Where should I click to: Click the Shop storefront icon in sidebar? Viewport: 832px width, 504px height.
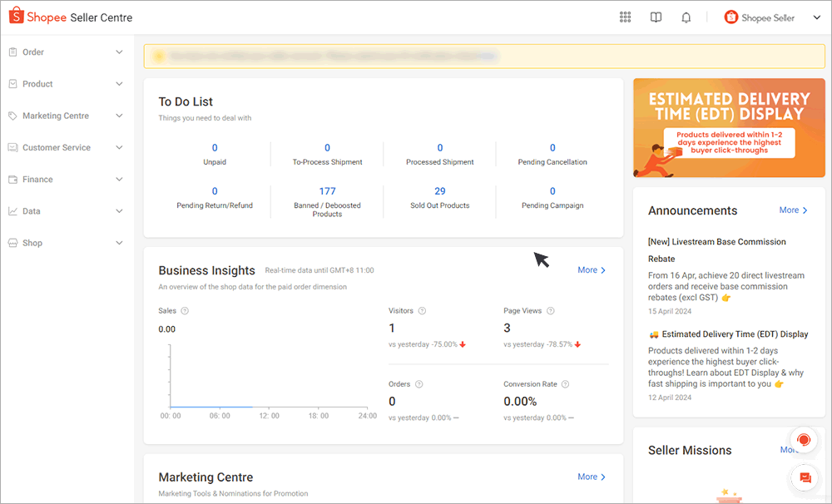point(12,243)
